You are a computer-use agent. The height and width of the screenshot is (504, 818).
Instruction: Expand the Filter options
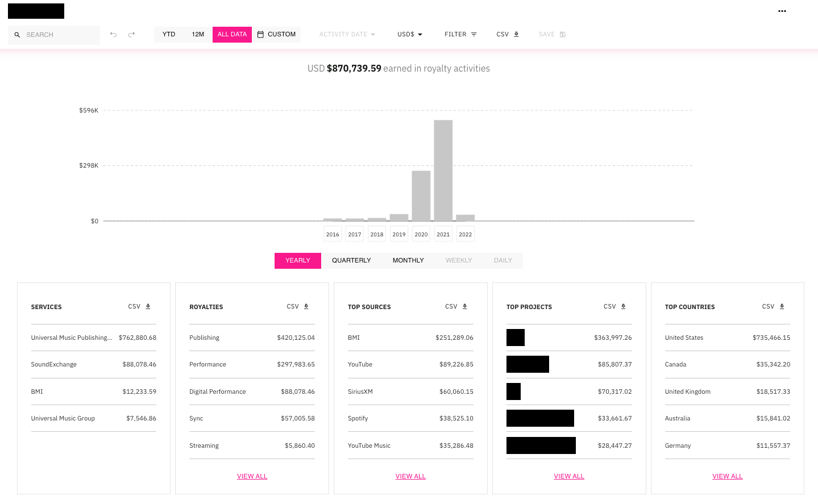[x=460, y=35]
